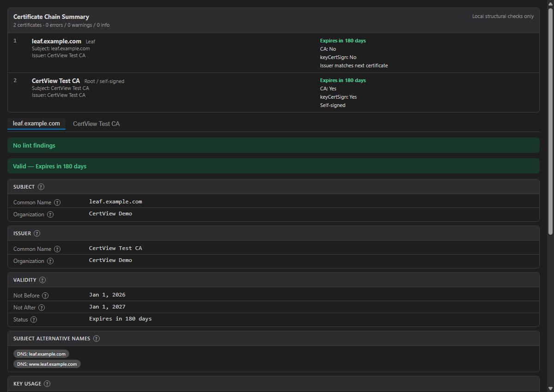This screenshot has height=392, width=554.
Task: Open help icon beside VALIDITY heading
Action: tap(42, 280)
